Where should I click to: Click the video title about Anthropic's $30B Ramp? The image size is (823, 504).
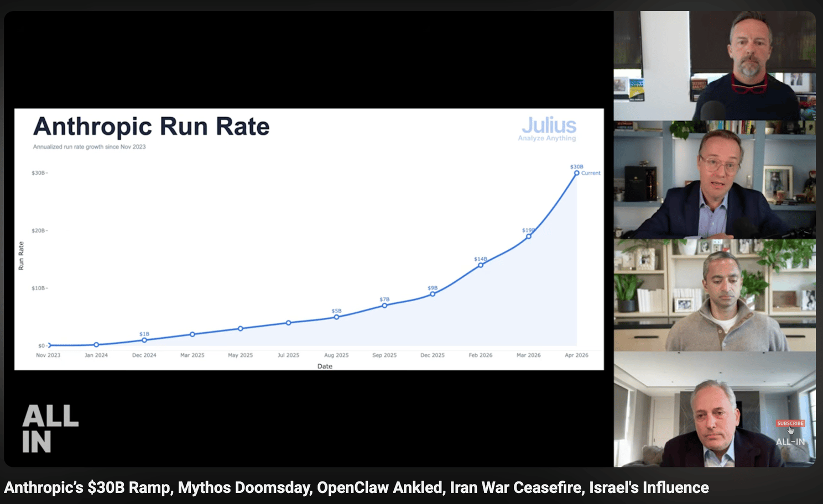tap(356, 487)
